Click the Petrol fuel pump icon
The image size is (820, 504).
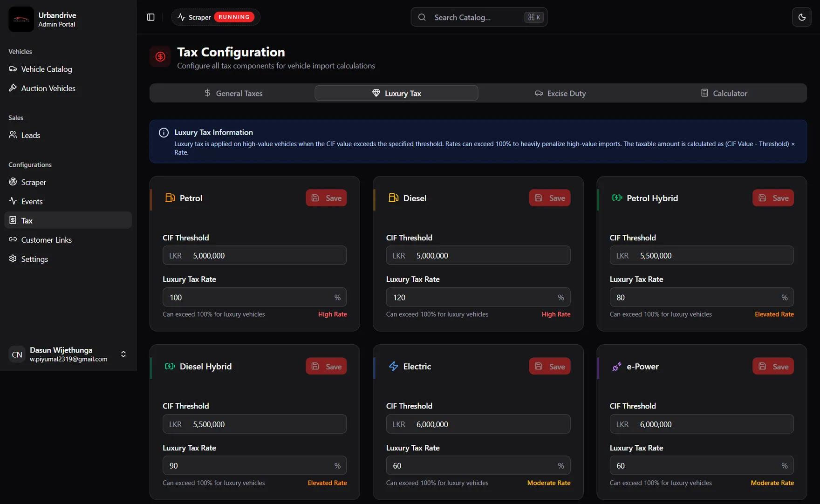coord(170,198)
